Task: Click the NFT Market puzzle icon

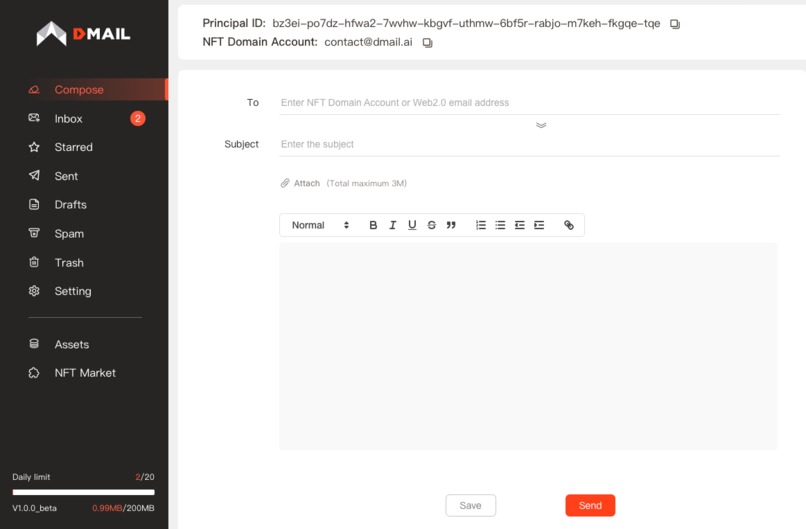Action: point(34,373)
